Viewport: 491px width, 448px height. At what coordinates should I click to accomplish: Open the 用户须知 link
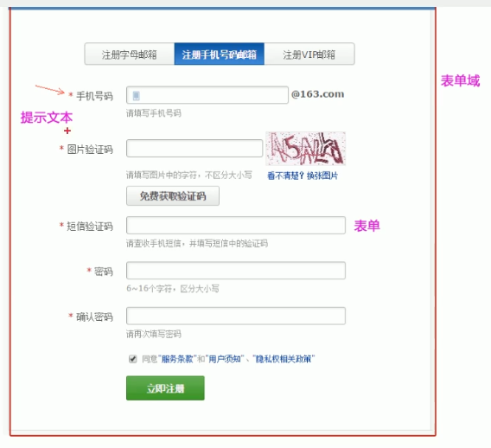pos(225,359)
